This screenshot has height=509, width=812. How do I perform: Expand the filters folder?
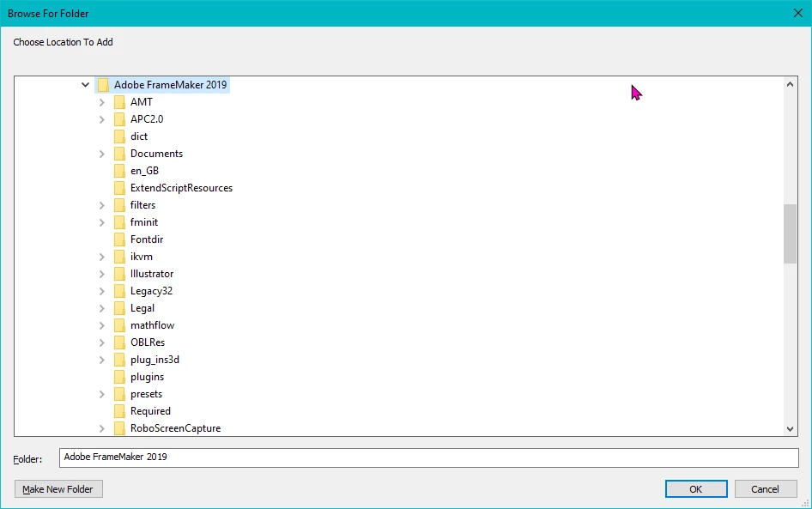tap(102, 205)
